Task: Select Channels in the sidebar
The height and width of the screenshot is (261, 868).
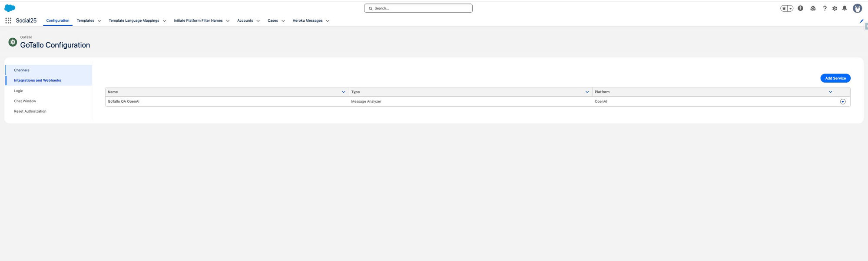Action: [x=49, y=70]
